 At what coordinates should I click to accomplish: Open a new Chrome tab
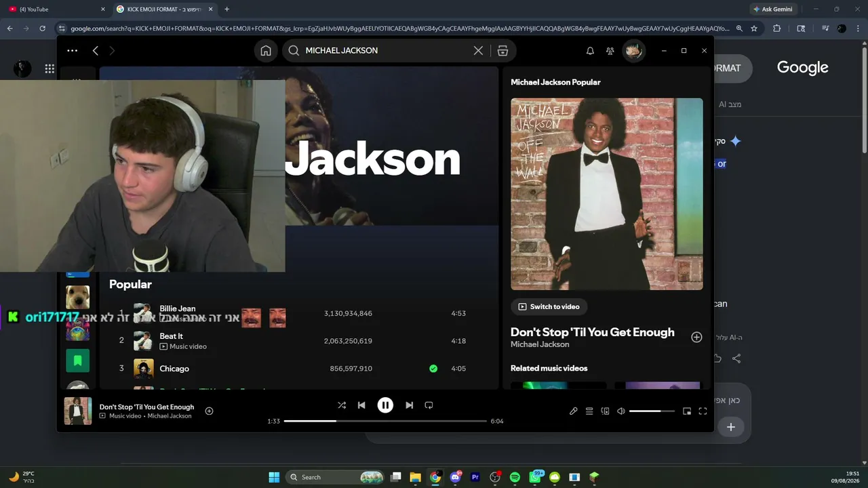[226, 9]
